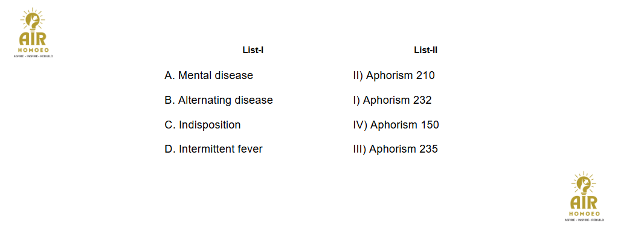
Task: Click the Aspire Inspire Rebuild tagline bottom right
Action: click(584, 220)
